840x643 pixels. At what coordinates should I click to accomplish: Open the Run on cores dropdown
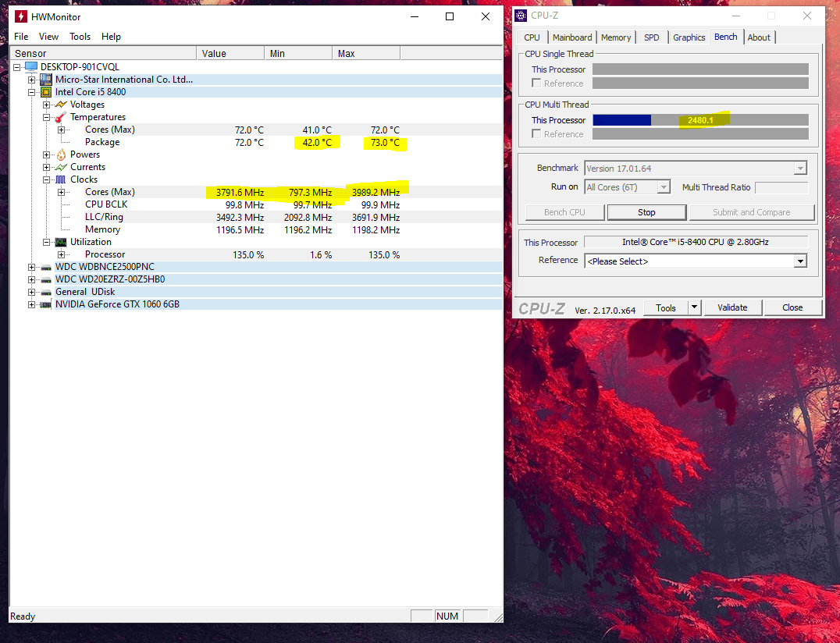(x=664, y=187)
